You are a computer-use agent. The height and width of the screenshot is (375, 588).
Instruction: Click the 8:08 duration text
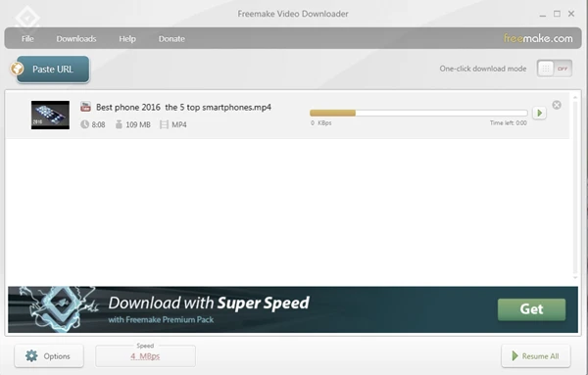click(98, 124)
